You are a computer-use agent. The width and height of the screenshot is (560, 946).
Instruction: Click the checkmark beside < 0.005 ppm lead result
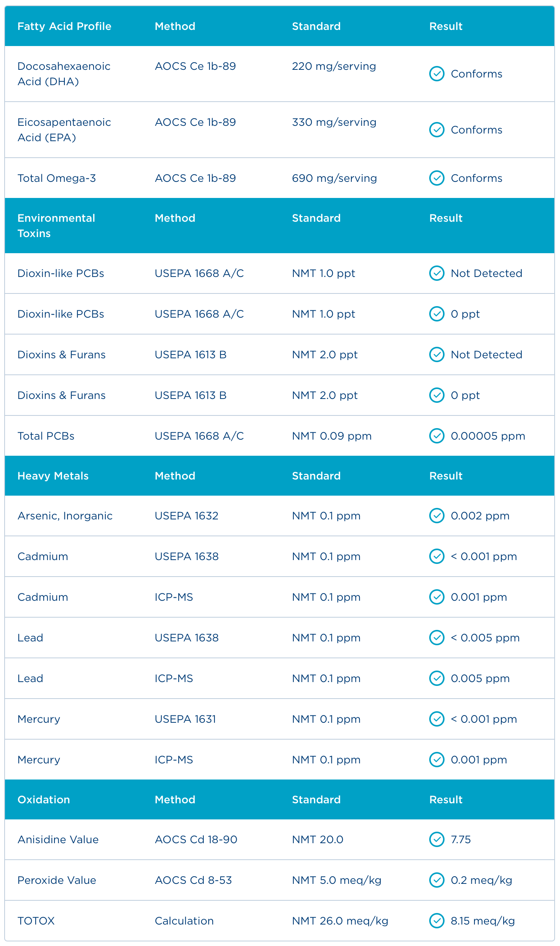click(436, 638)
